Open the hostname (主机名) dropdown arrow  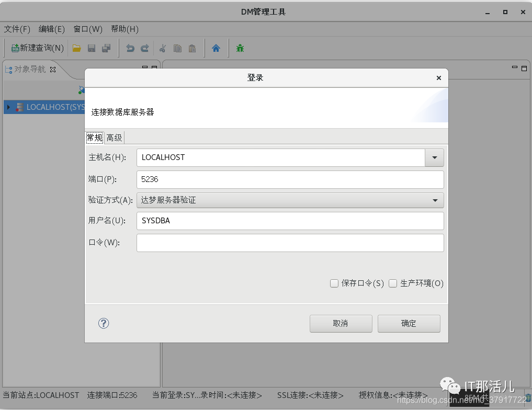pos(434,158)
